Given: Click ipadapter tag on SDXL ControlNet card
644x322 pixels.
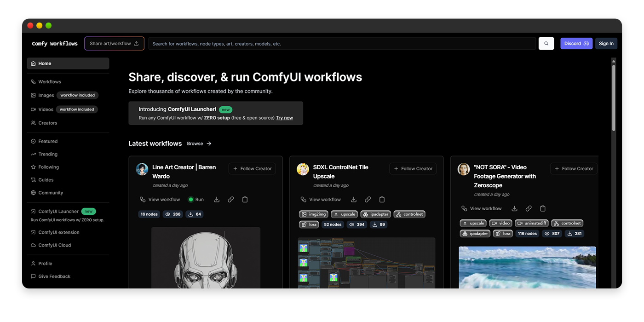Looking at the screenshot, I should pos(376,214).
